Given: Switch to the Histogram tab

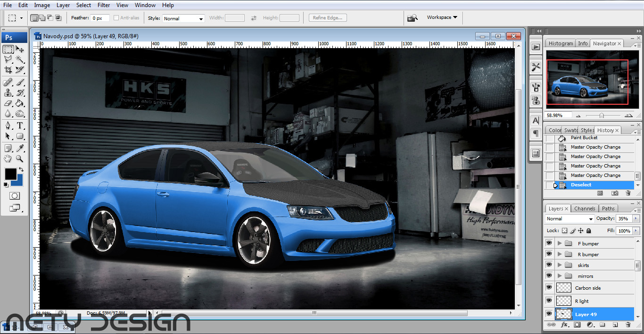Looking at the screenshot, I should [561, 43].
